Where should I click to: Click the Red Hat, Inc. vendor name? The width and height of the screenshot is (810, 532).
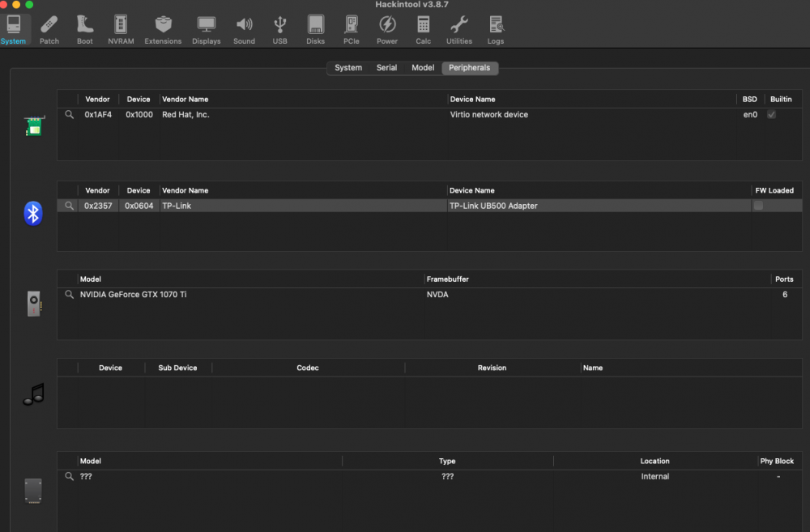(185, 115)
